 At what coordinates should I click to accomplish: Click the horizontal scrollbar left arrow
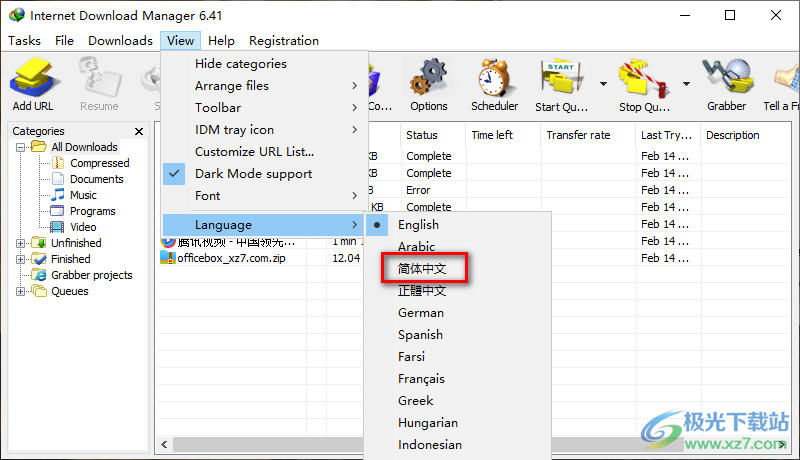point(164,444)
